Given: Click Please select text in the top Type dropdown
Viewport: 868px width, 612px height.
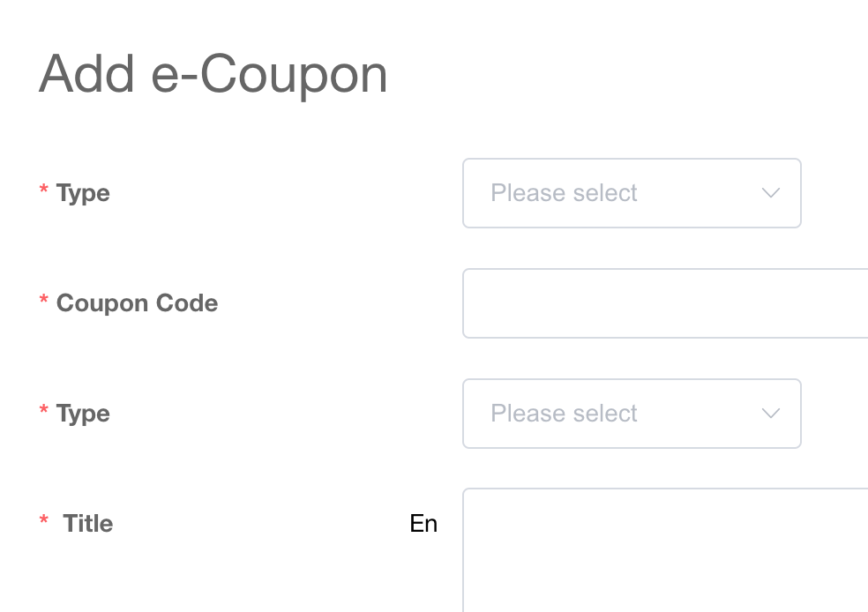Looking at the screenshot, I should 564,193.
